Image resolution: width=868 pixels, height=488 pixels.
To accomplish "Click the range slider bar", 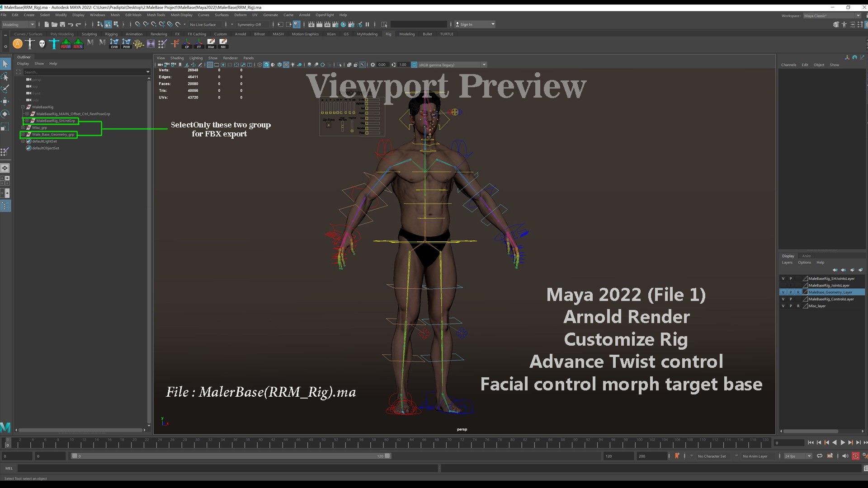I will pyautogui.click(x=231, y=456).
